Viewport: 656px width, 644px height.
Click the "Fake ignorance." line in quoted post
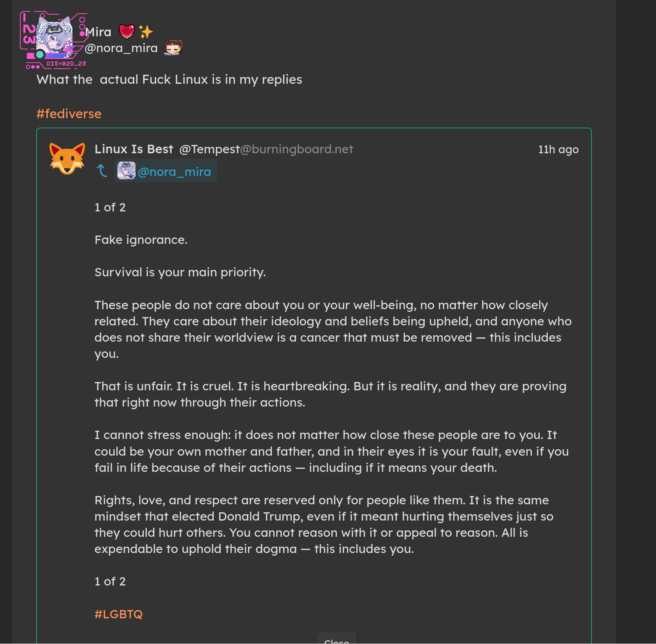click(x=141, y=240)
